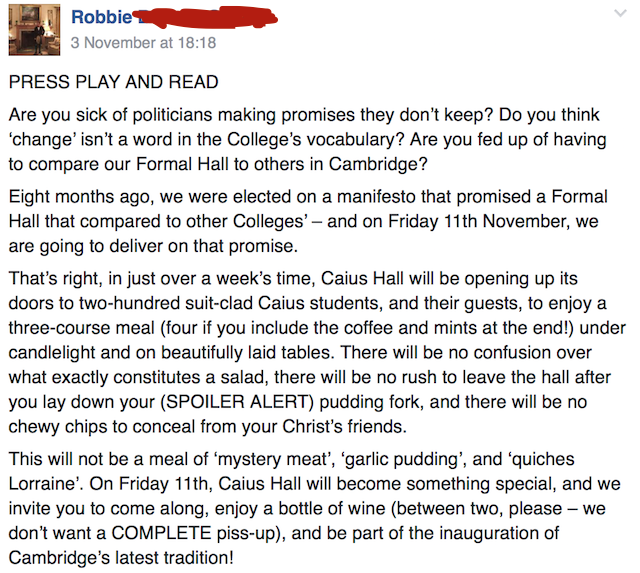The image size is (640, 573).
Task: Click the 'are going to deliver on that promise' line
Action: (x=153, y=246)
